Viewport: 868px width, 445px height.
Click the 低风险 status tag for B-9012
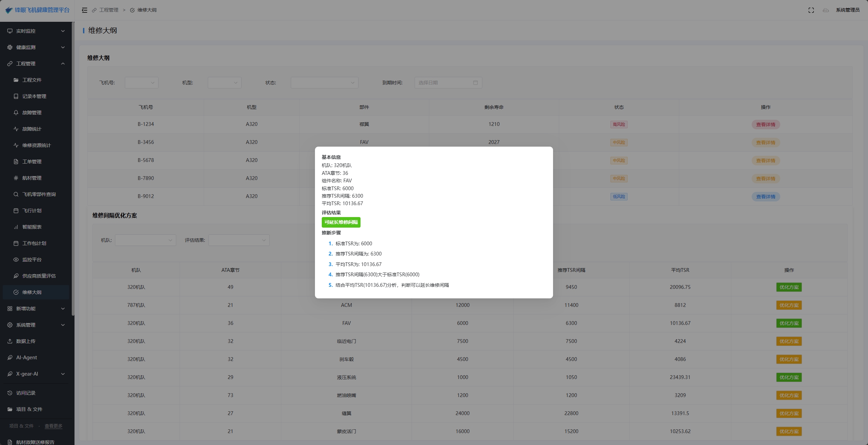(x=619, y=197)
